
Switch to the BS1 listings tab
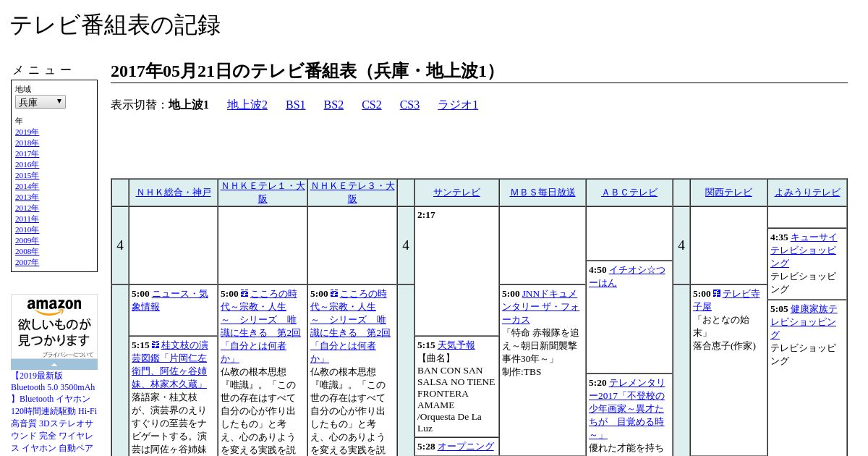click(296, 105)
